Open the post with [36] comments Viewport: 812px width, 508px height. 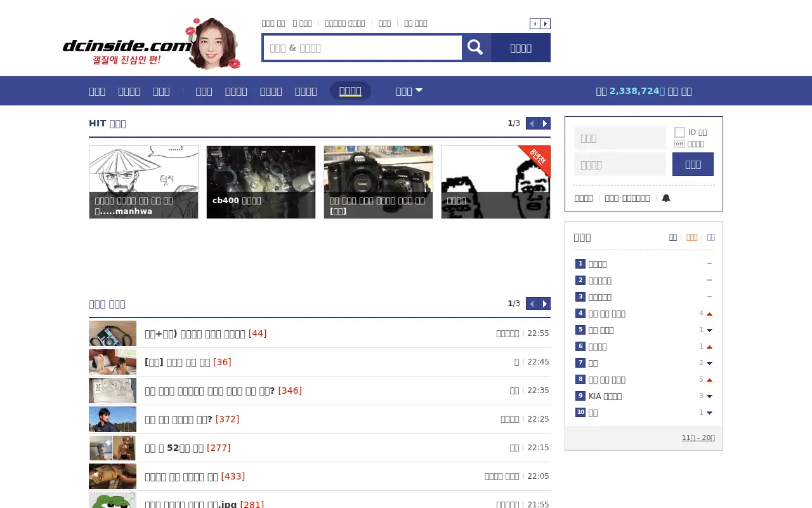[x=188, y=362]
